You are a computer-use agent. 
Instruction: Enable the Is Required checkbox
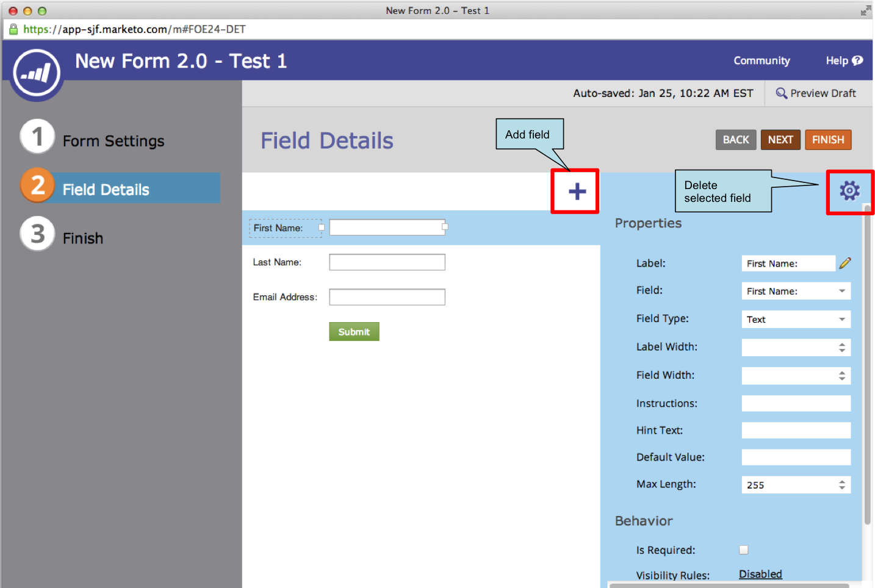744,550
